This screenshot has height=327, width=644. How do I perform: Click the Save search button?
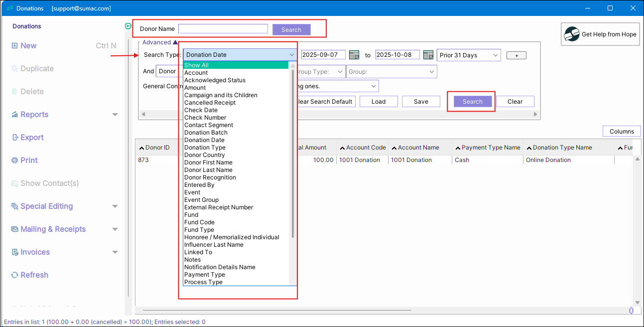point(421,102)
